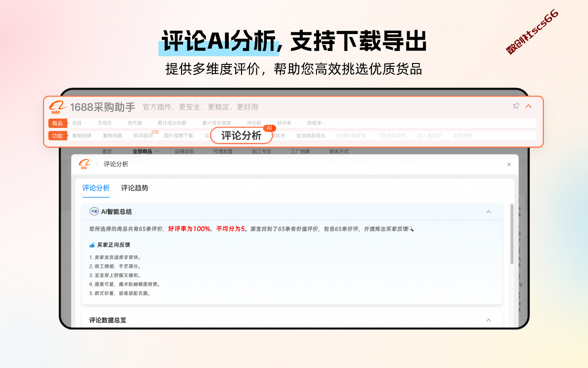The image size is (588, 368).
Task: Go to 首页 in shop navigation
Action: pos(107,151)
